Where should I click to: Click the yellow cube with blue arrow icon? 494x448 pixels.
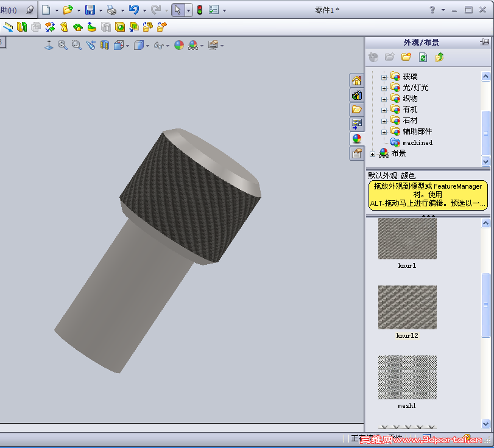[134, 27]
